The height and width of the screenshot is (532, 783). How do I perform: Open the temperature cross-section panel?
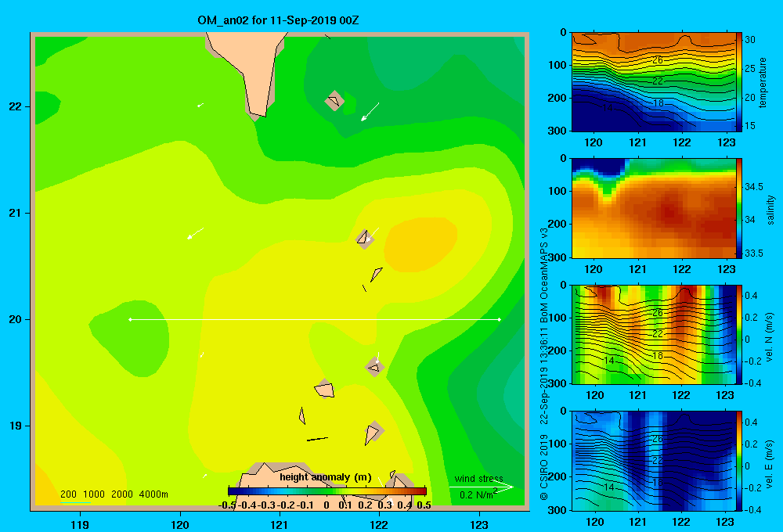point(654,82)
